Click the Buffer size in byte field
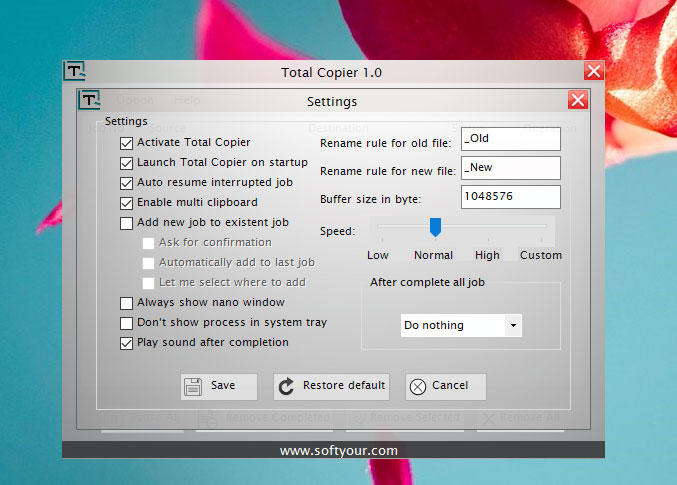Screen dimensions: 677x485 [510, 197]
